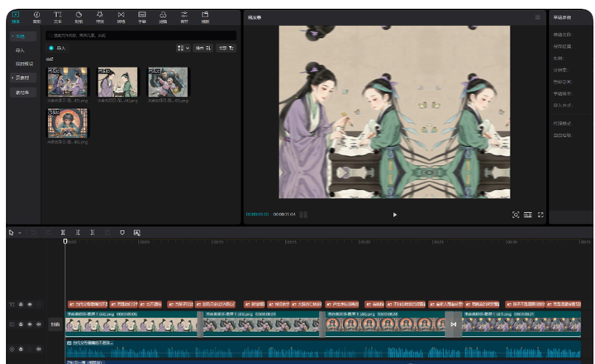The image size is (595, 364).
Task: Select the pointer selection tool in the timeline toolbar
Action: point(11,233)
